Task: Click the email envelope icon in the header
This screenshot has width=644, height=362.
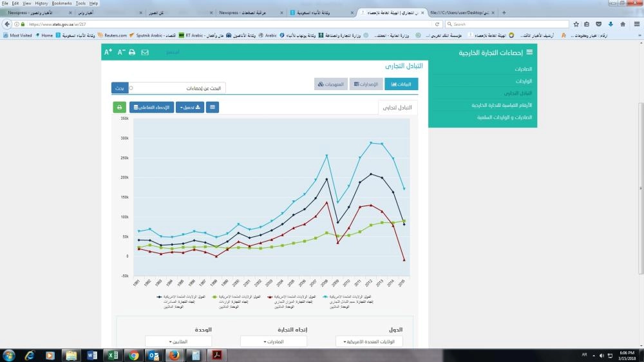Action: point(145,52)
